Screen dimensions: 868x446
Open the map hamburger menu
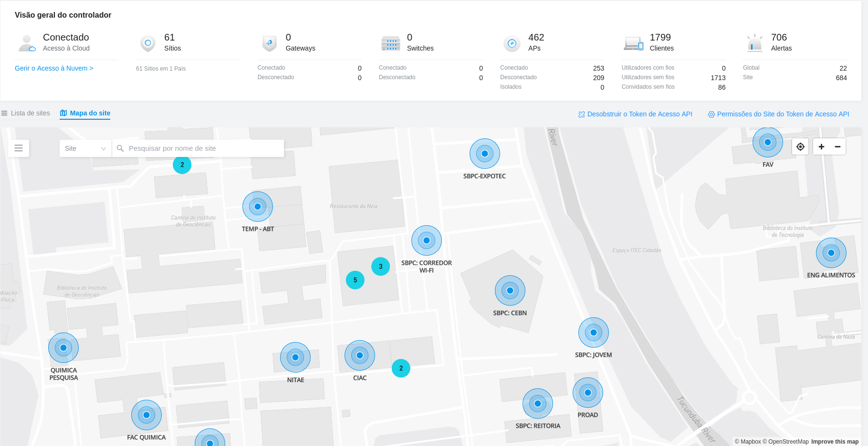click(19, 148)
